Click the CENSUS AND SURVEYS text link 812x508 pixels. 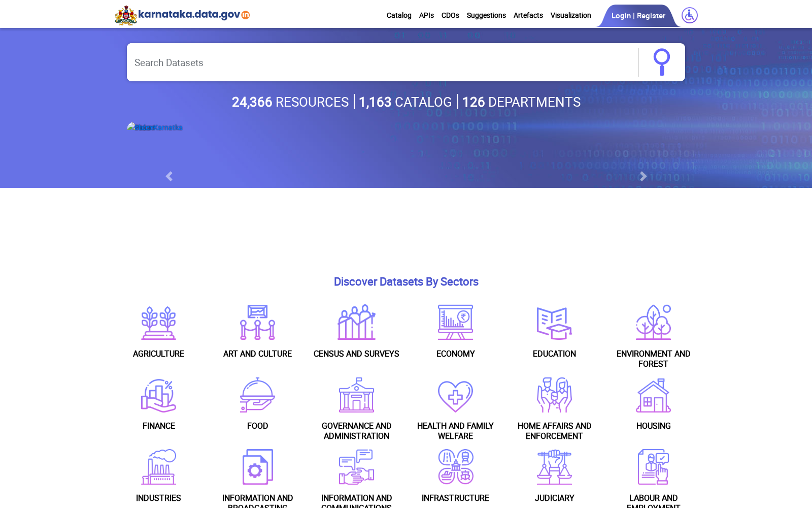tap(356, 354)
